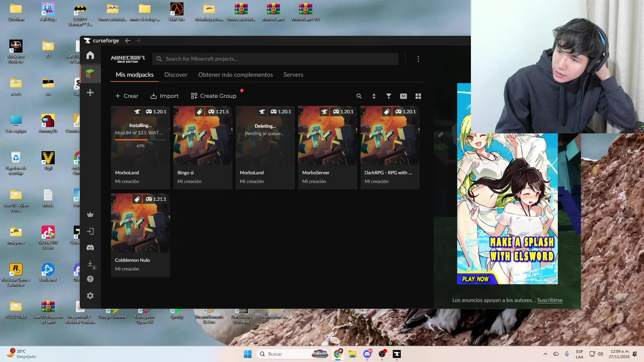This screenshot has height=362, width=644.
Task: Open the Bingo si modpack thumbnail
Action: pyautogui.click(x=203, y=135)
